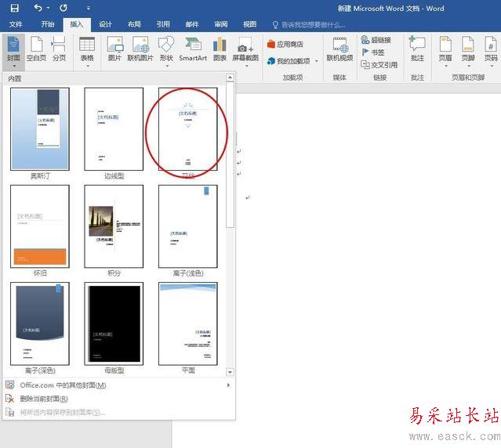Open the 应用商店 app store
Image resolution: width=501 pixels, height=448 pixels.
coord(285,44)
